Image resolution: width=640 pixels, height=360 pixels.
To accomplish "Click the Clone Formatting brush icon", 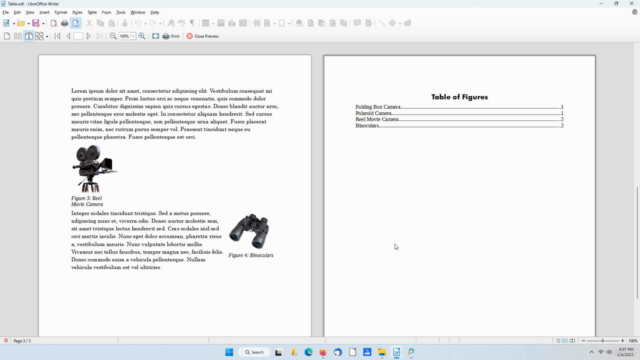I will click(125, 23).
